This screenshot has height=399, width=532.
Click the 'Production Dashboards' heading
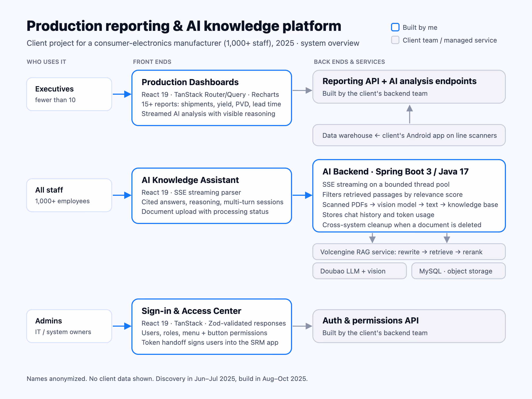(x=190, y=82)
